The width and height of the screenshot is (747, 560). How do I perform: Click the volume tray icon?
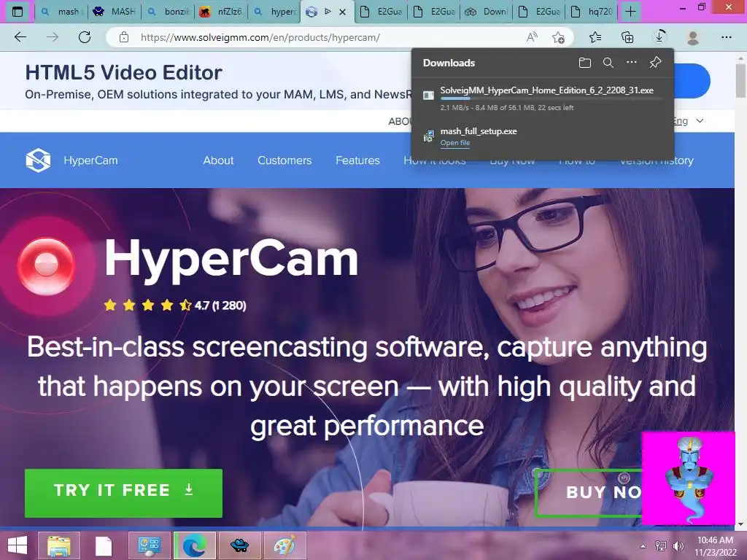[x=678, y=545]
